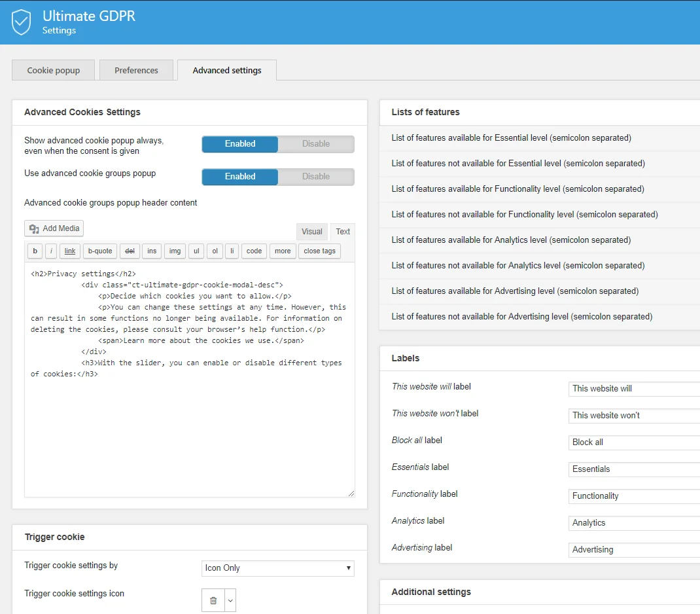Apply bold with the b editor icon
This screenshot has width=700, height=614.
coord(34,251)
